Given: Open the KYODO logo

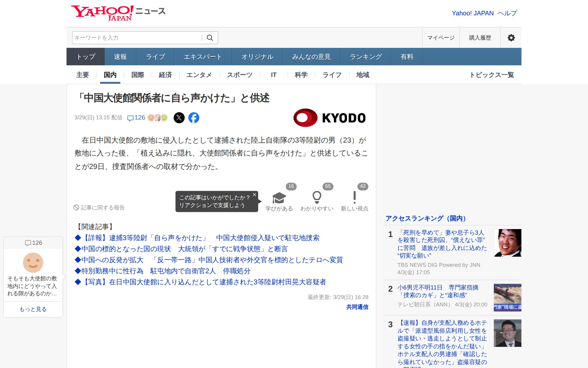Looking at the screenshot, I should pyautogui.click(x=330, y=118).
